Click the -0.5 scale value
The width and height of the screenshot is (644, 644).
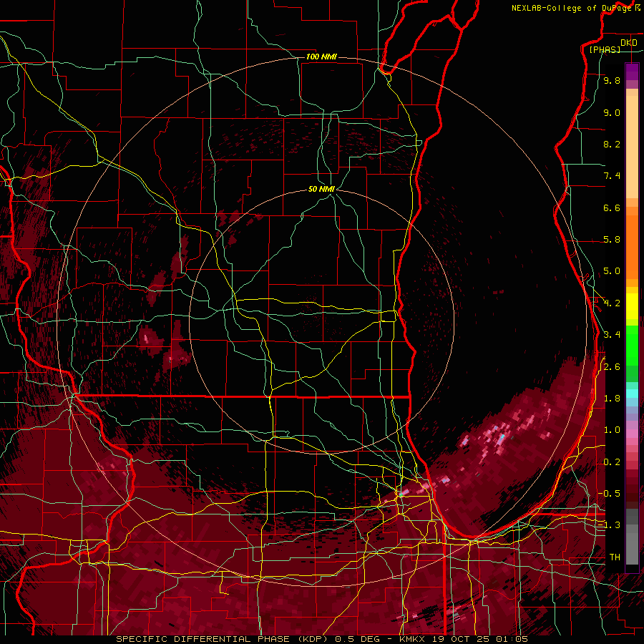point(610,494)
